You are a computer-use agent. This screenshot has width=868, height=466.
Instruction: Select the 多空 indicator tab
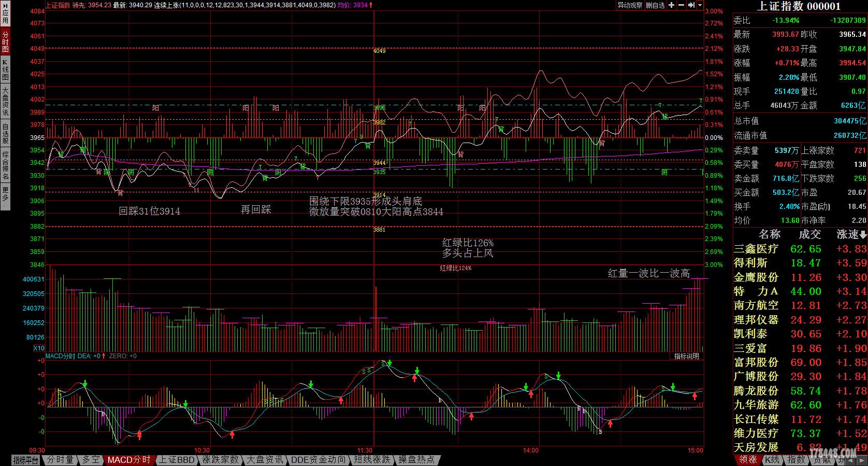pyautogui.click(x=91, y=460)
